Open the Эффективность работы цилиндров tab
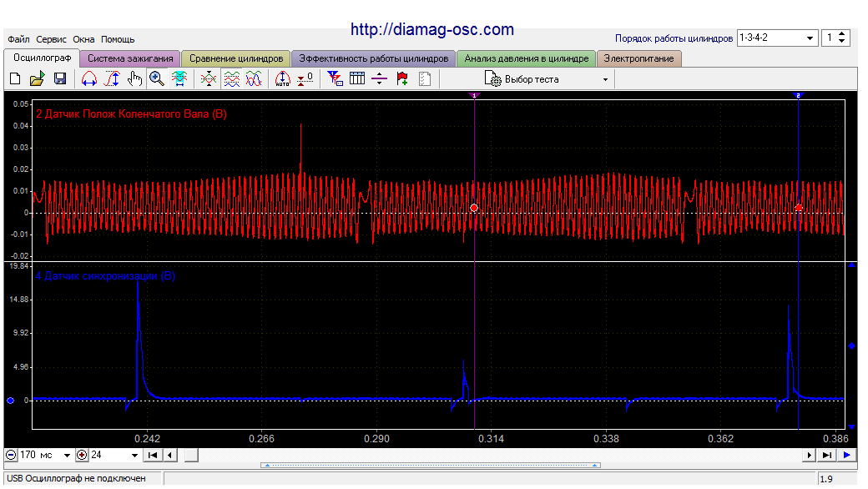 (374, 58)
